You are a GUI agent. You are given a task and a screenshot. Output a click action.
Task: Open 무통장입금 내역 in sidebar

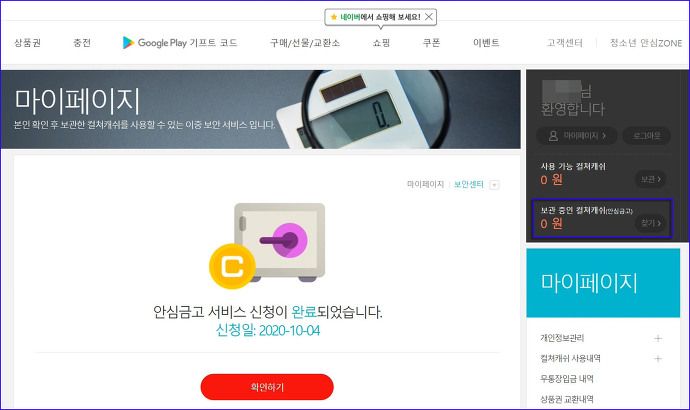pyautogui.click(x=567, y=379)
